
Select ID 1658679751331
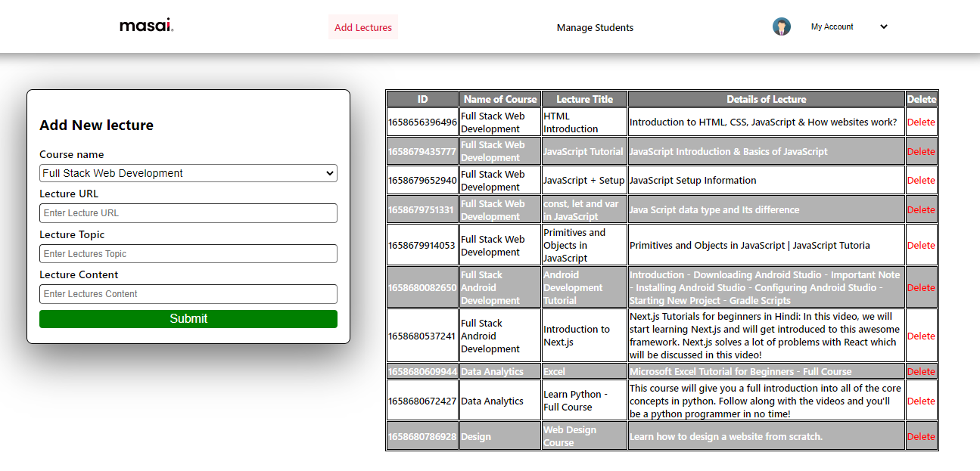(x=422, y=210)
